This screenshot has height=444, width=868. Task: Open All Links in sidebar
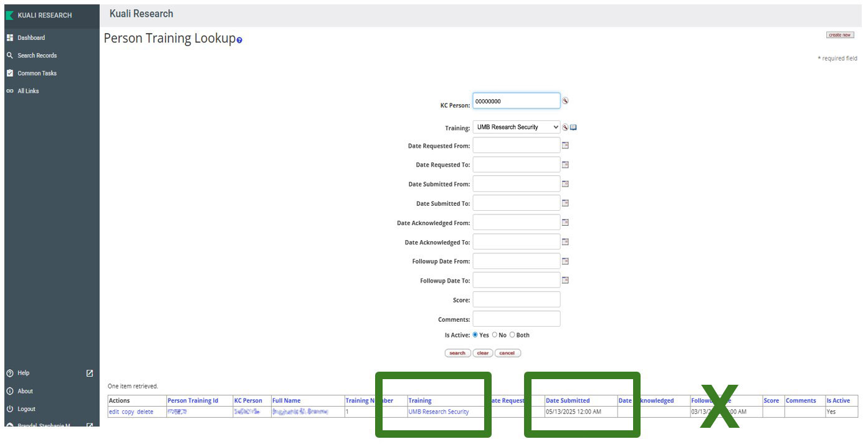click(x=28, y=91)
